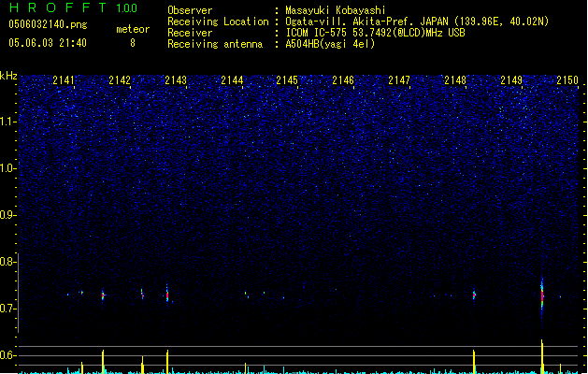Click the meteor echo just after 2148

point(474,295)
